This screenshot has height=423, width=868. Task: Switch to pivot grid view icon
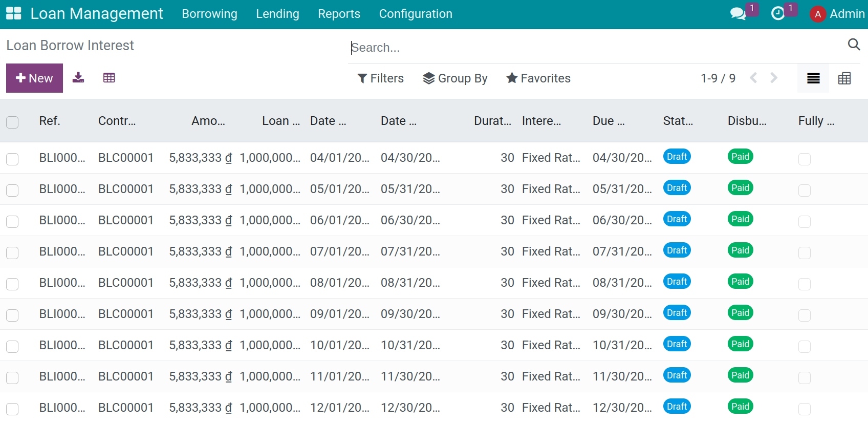pos(844,78)
